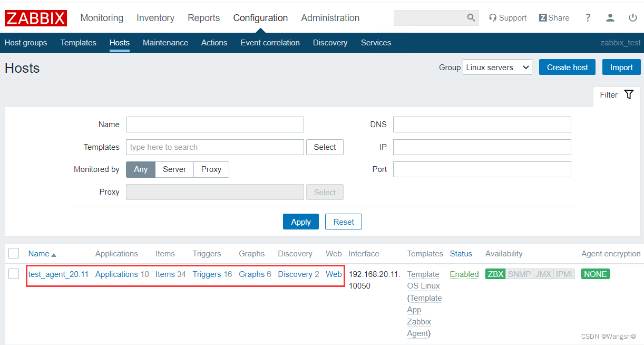
Task: Open the Monitoring menu
Action: tap(102, 18)
